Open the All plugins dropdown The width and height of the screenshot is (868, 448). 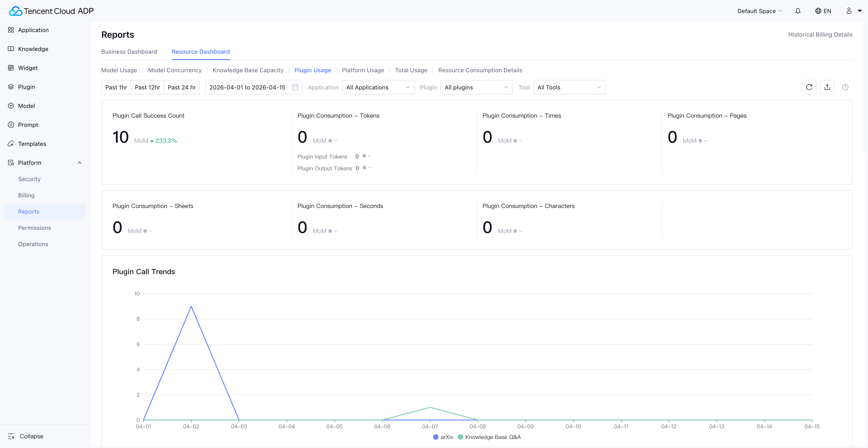click(x=476, y=87)
